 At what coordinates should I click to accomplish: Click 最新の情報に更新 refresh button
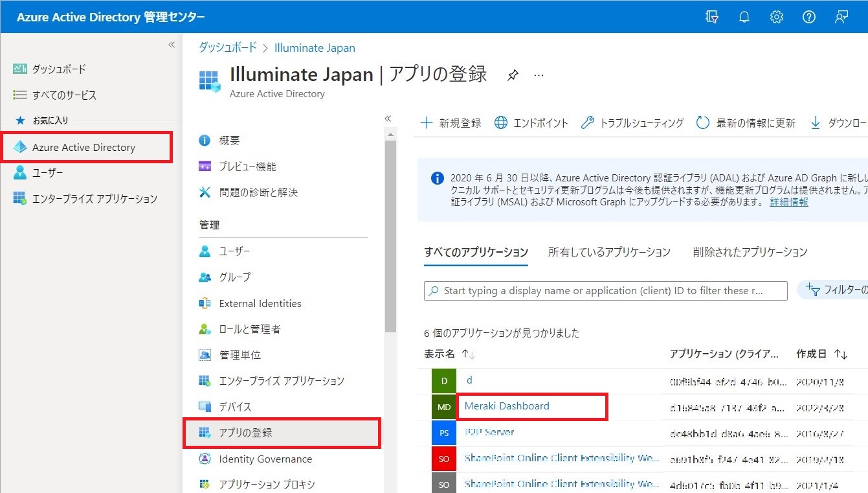click(x=746, y=123)
